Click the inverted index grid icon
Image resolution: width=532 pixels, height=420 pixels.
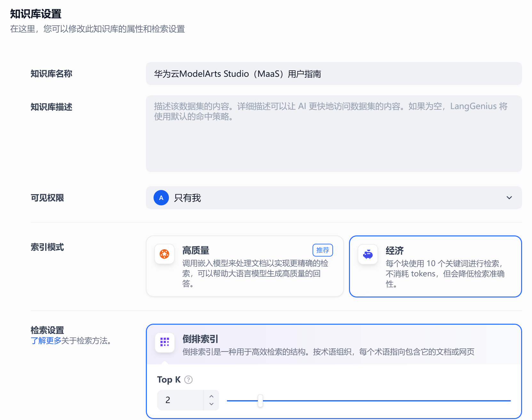tap(165, 342)
